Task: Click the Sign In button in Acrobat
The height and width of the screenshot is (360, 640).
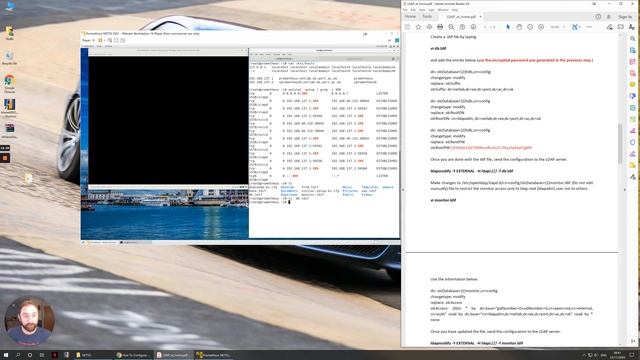Action: pyautogui.click(x=625, y=17)
